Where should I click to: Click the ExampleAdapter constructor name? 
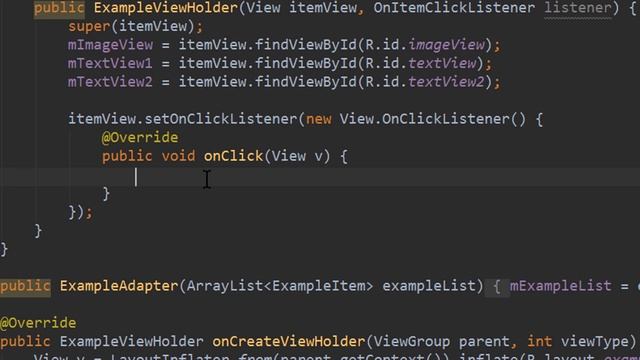(119, 286)
